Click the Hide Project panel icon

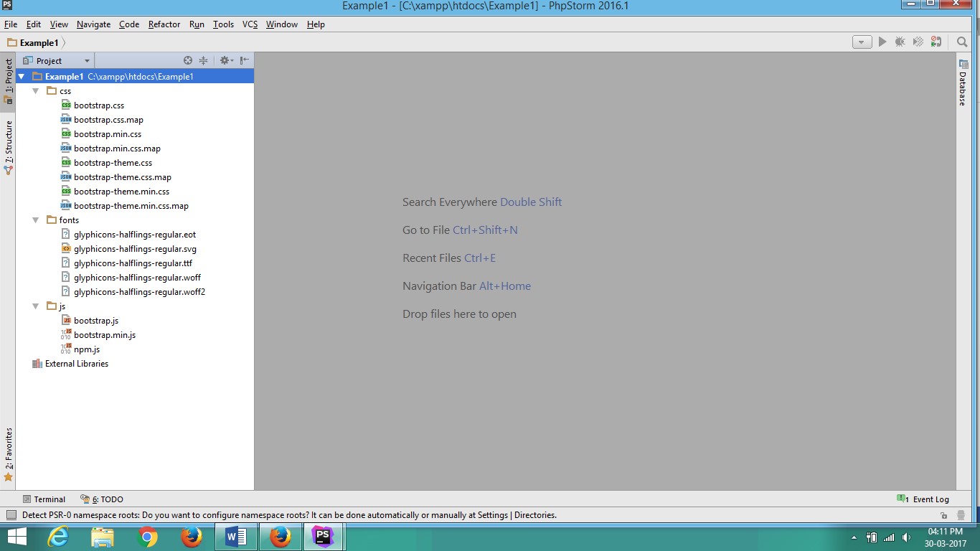point(245,61)
